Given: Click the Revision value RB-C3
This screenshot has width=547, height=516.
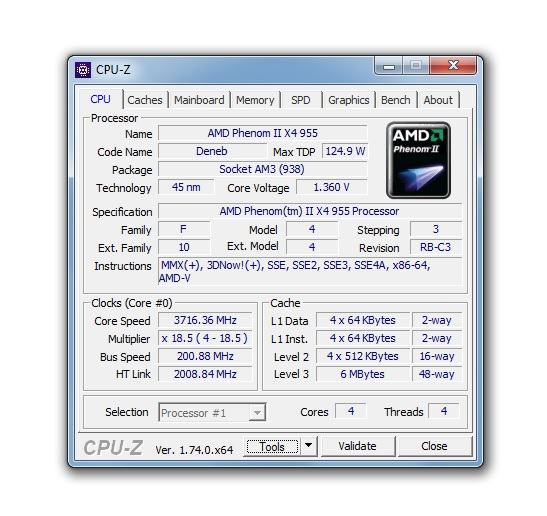Looking at the screenshot, I should (436, 247).
